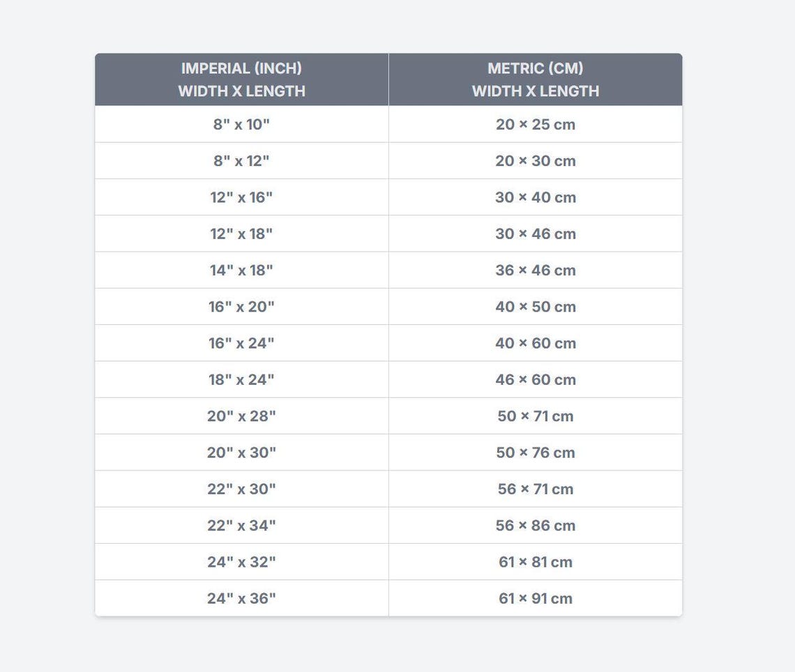Click the Imperial (Inch) column header
The image size is (795, 672).
click(241, 79)
